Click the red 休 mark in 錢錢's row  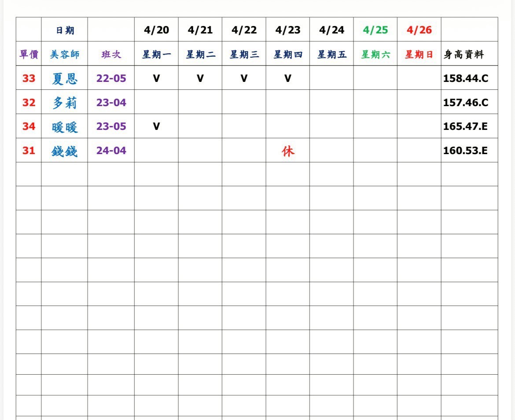(288, 151)
